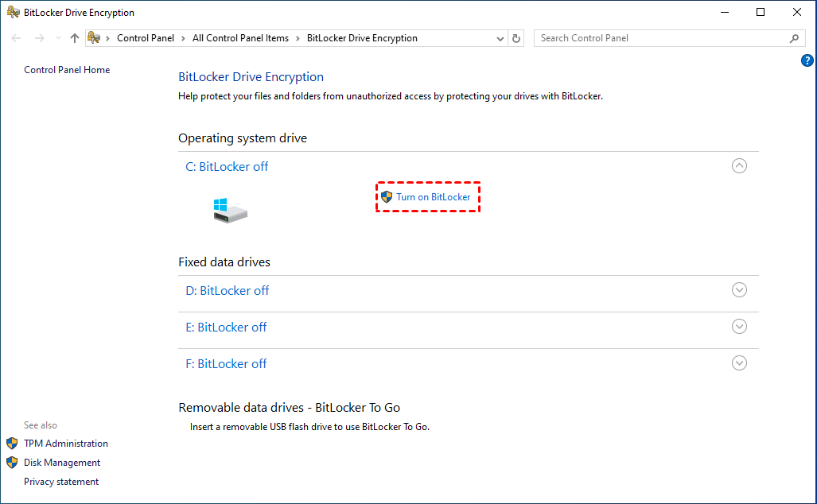The height and width of the screenshot is (504, 817).
Task: Click the back arrow navigation icon
Action: click(16, 38)
